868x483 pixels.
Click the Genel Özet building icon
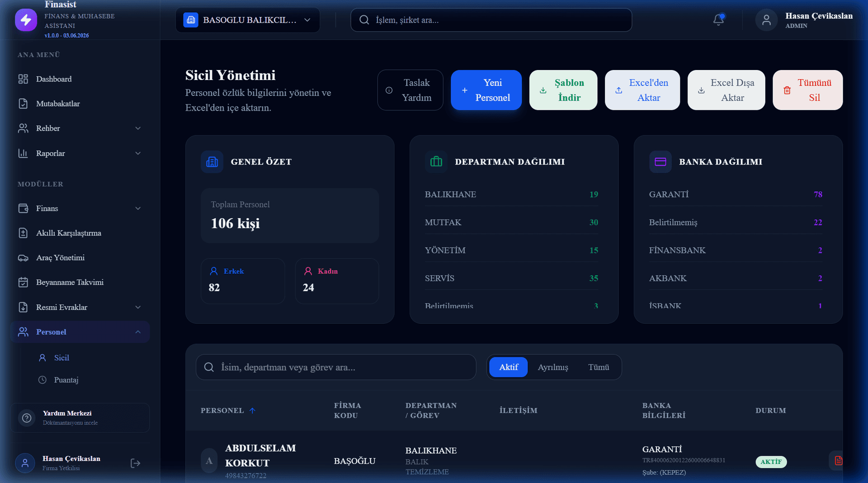point(212,162)
